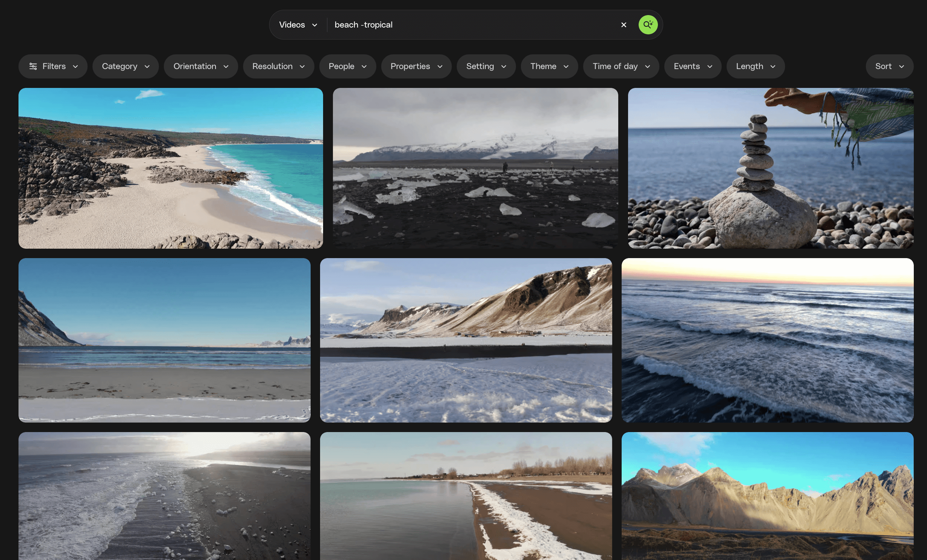Open the Orientation filter dropdown

201,66
